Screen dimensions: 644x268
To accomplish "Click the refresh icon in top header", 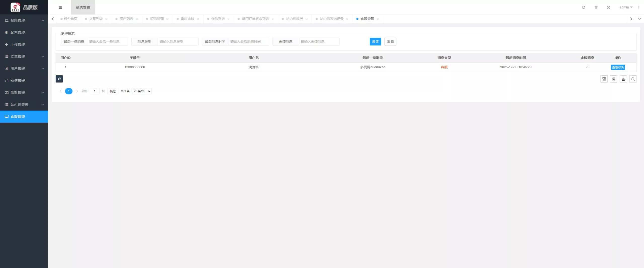I will [x=584, y=7].
